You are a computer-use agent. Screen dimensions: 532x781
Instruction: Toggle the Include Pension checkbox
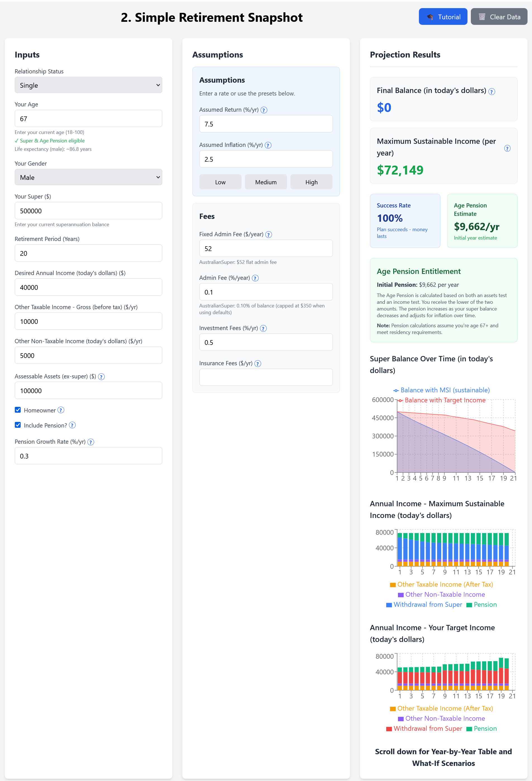point(18,425)
